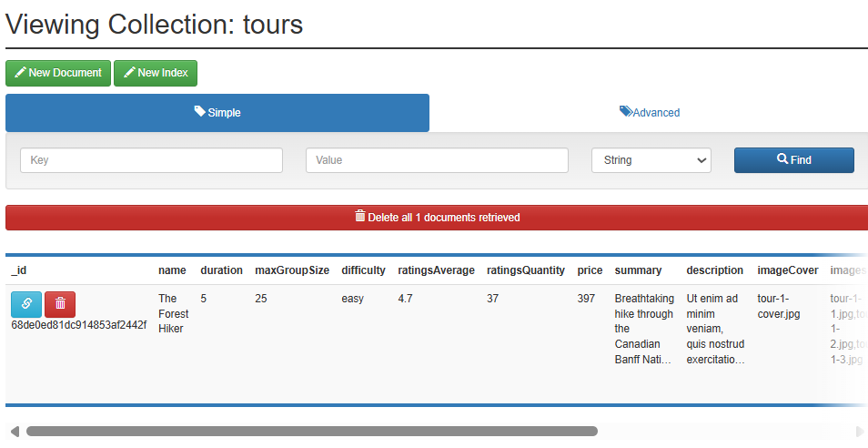This screenshot has width=868, height=448.
Task: Click the scrollbar right arrow
Action: pos(860,431)
